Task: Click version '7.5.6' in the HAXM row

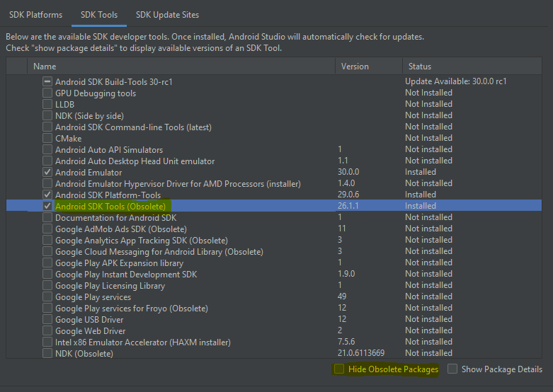Action: click(346, 342)
